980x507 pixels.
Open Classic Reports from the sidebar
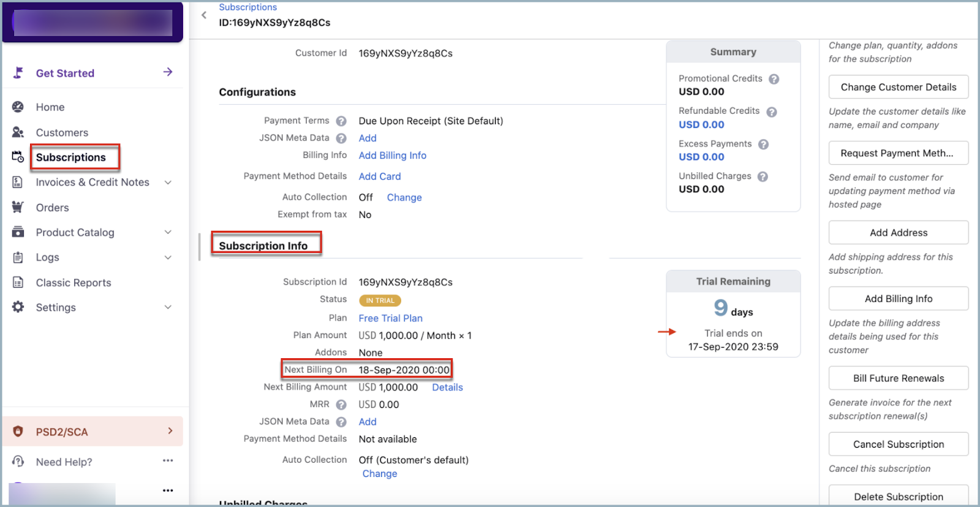(x=73, y=283)
